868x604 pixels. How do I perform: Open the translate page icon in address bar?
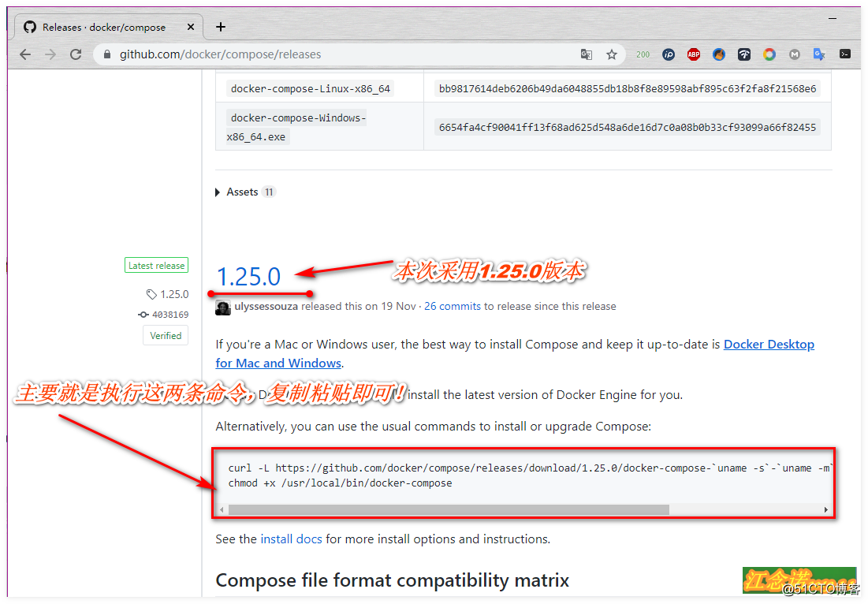[x=587, y=54]
